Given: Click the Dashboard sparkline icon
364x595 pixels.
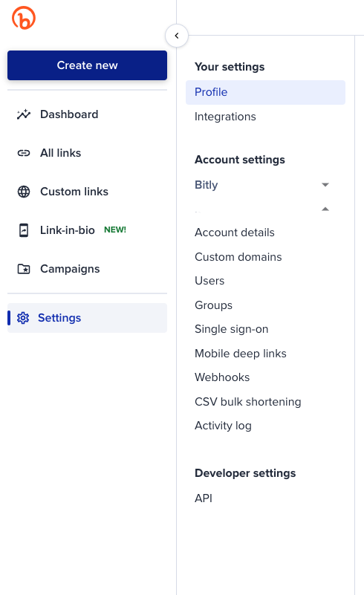Looking at the screenshot, I should [24, 114].
